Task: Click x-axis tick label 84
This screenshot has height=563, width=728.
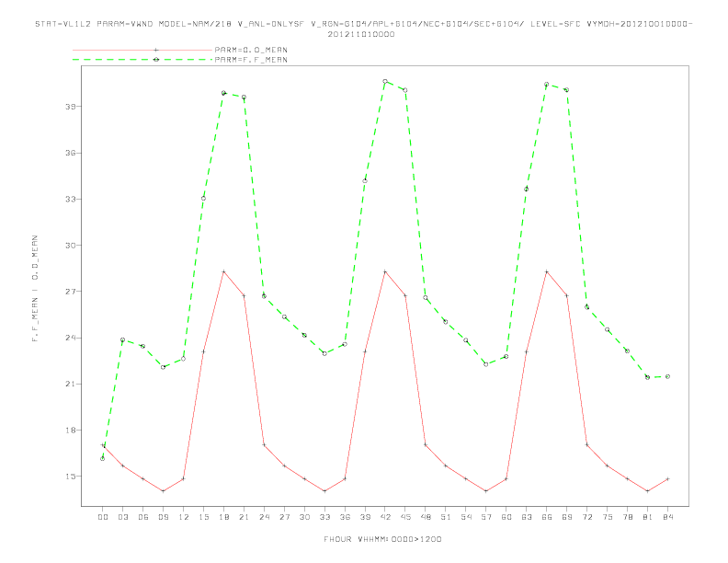Action: tap(668, 517)
